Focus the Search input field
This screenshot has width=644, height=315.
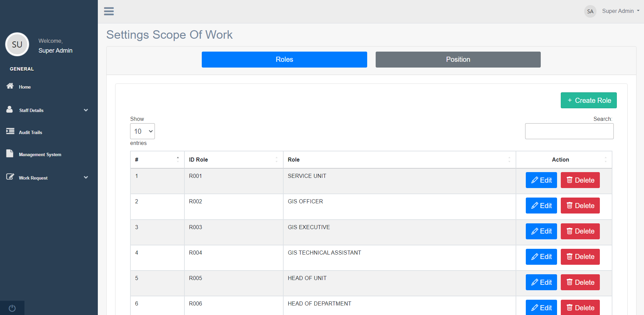pyautogui.click(x=569, y=131)
